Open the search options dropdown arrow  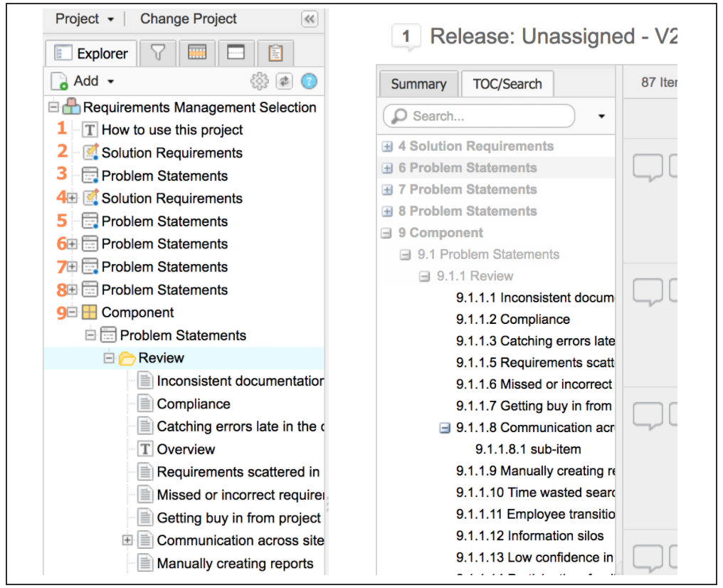(x=601, y=116)
